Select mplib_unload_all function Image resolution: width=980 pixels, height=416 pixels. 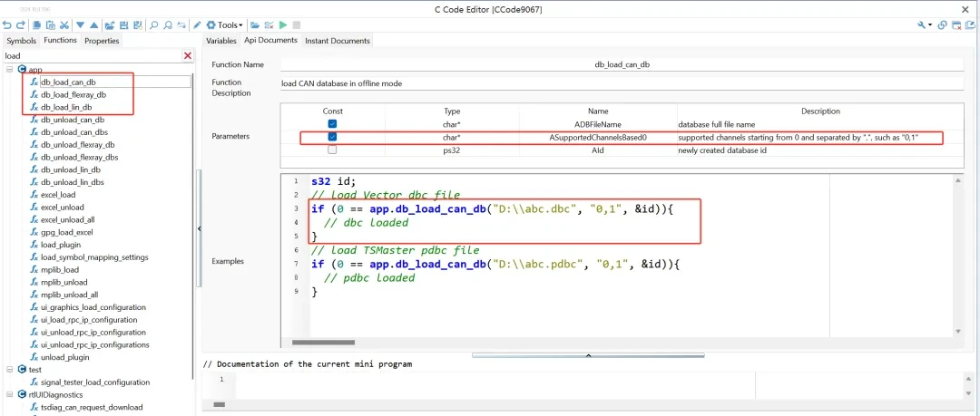(x=69, y=295)
